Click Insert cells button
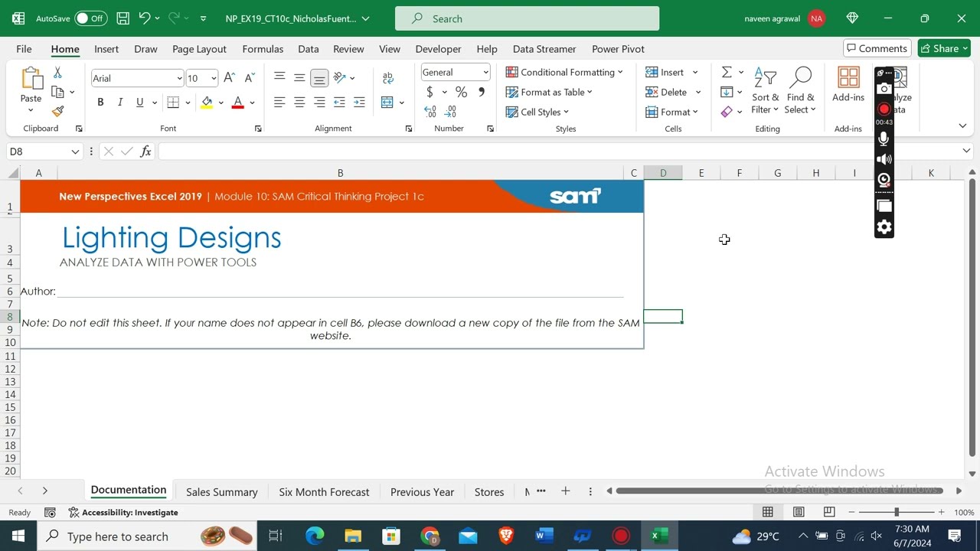Viewport: 980px width, 551px height. click(665, 72)
